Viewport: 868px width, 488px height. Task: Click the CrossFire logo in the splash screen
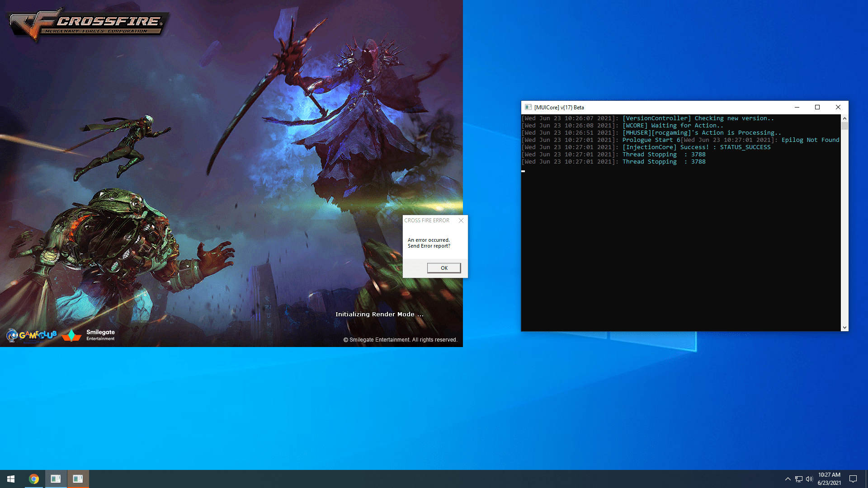pos(88,24)
